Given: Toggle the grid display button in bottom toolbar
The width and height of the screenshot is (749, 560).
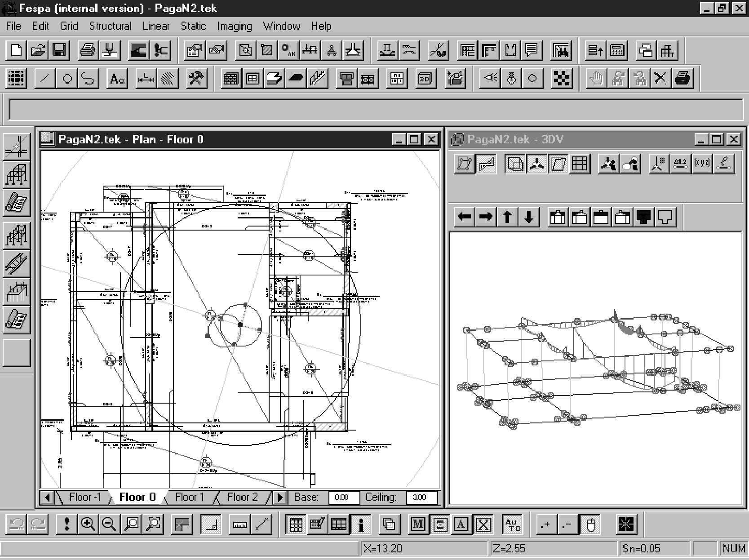Looking at the screenshot, I should point(296,524).
